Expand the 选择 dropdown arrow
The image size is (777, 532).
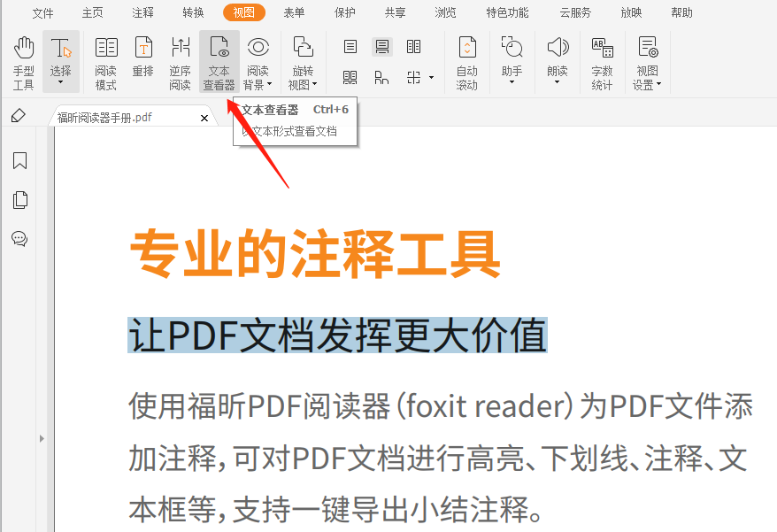pos(60,82)
